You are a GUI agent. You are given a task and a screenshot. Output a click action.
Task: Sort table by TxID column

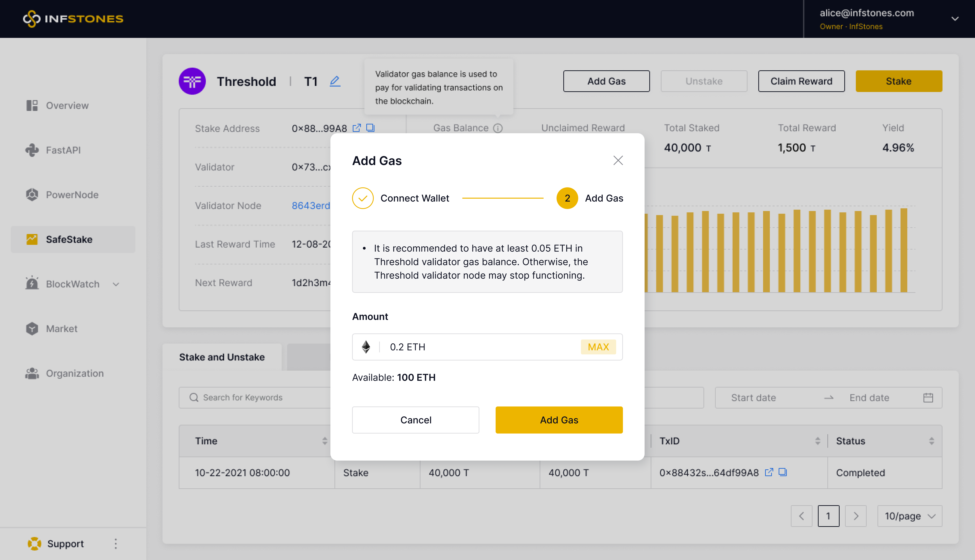click(817, 441)
